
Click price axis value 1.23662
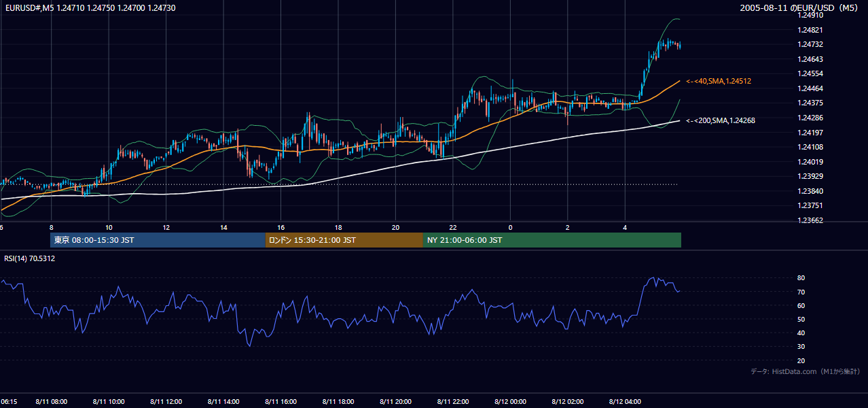click(x=811, y=220)
